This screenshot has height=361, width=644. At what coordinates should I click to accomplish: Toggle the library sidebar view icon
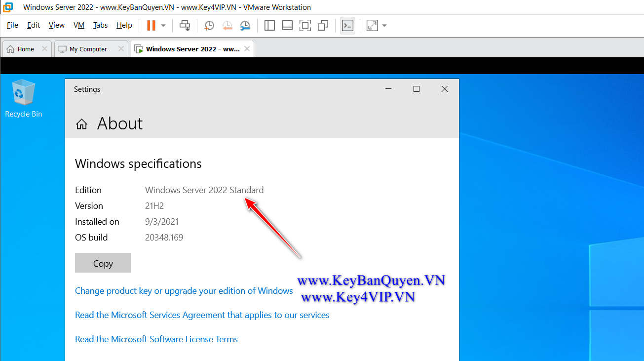[x=269, y=25]
